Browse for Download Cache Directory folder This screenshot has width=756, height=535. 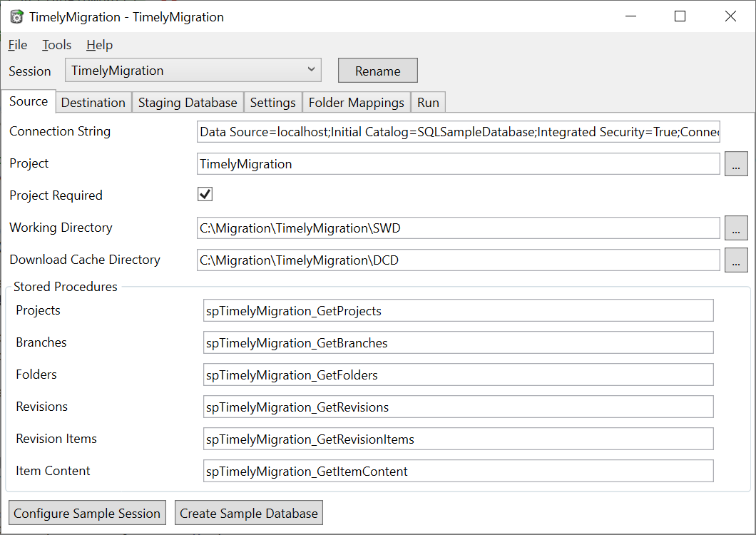tap(736, 260)
